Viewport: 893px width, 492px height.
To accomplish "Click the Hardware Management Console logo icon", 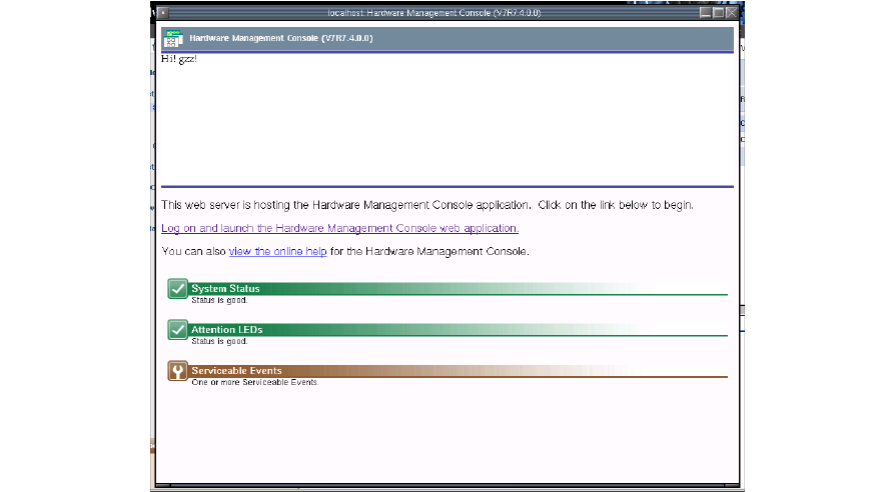I will click(x=173, y=39).
